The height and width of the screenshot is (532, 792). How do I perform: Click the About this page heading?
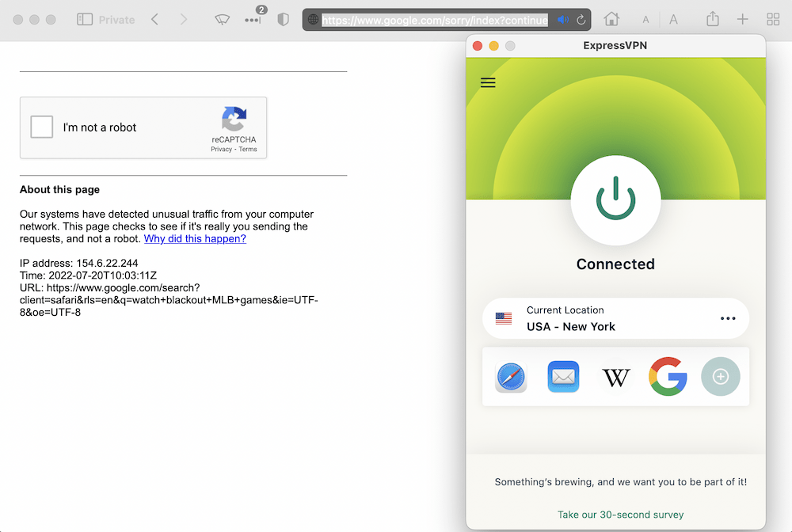click(x=59, y=190)
